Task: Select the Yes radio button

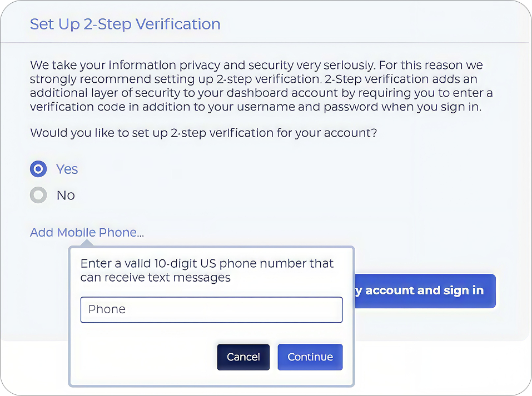Action: [x=38, y=169]
